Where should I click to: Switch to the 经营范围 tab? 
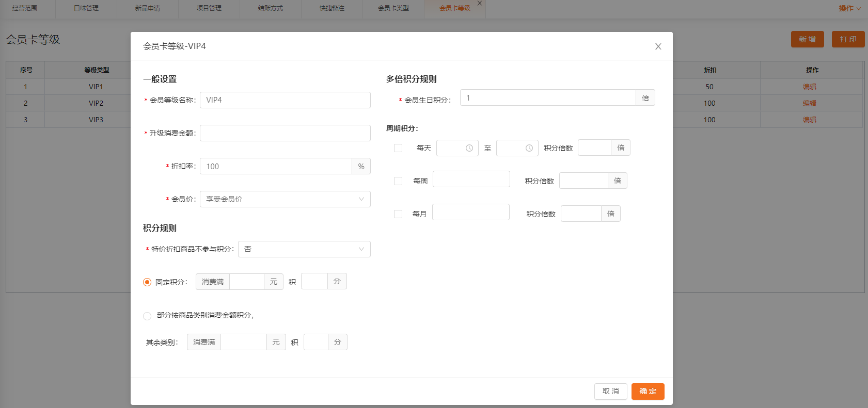click(x=25, y=8)
